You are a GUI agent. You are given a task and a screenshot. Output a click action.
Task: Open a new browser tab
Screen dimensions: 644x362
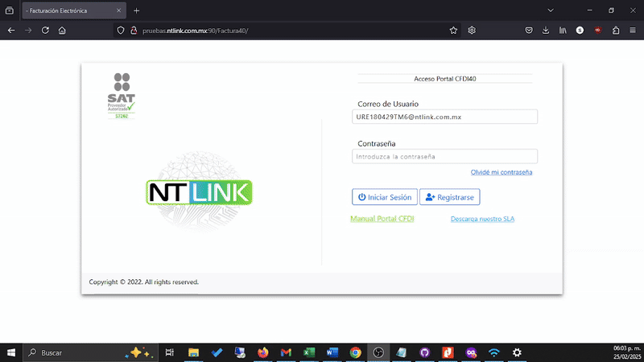137,10
